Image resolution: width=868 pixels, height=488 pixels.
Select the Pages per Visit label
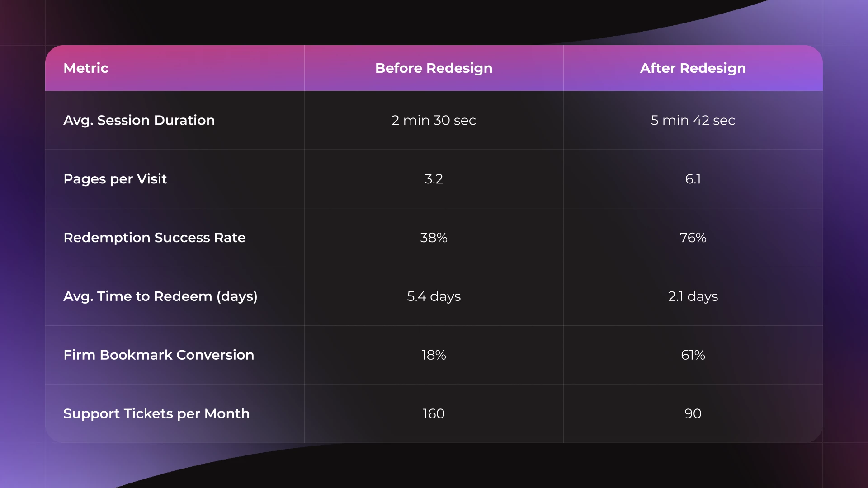point(115,179)
